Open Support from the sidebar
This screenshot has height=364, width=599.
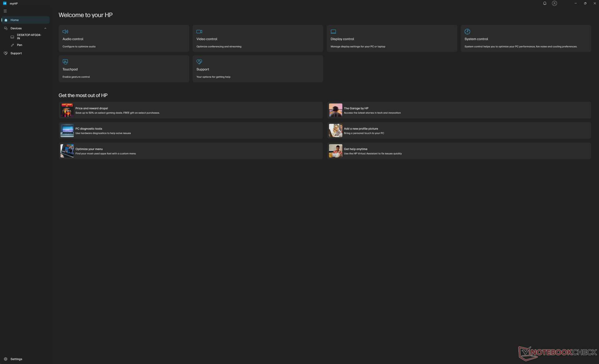[x=16, y=53]
